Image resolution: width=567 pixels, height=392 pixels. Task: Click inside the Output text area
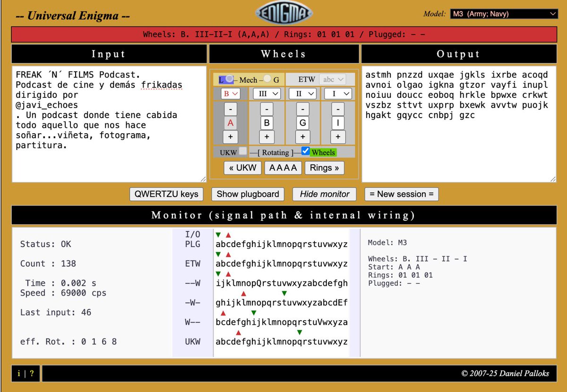pos(459,124)
